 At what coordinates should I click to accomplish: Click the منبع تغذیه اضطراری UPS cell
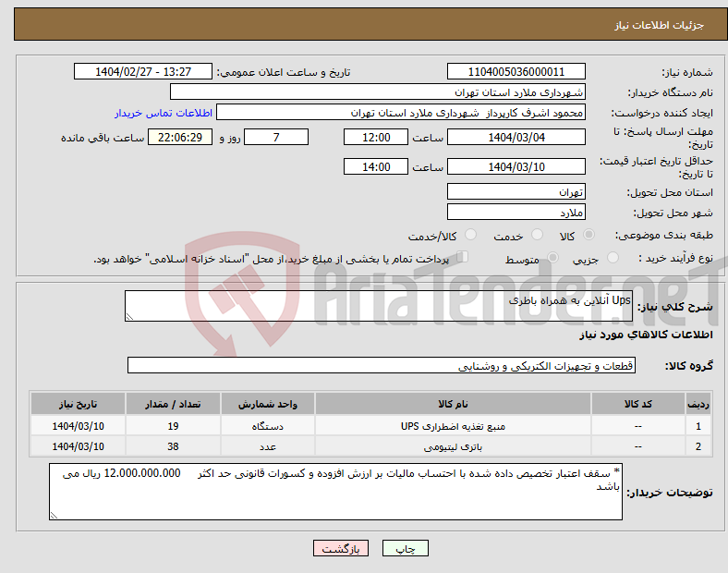point(453,426)
